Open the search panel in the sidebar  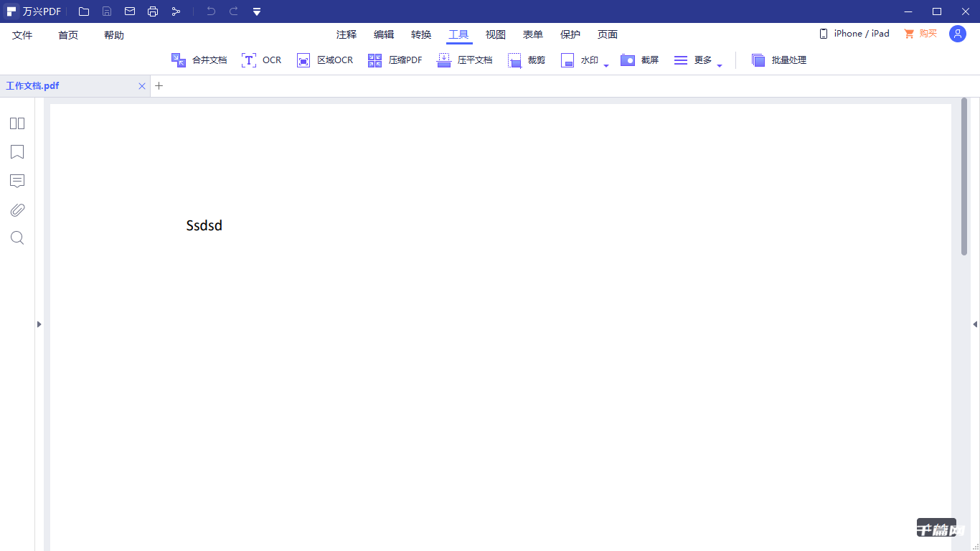17,238
